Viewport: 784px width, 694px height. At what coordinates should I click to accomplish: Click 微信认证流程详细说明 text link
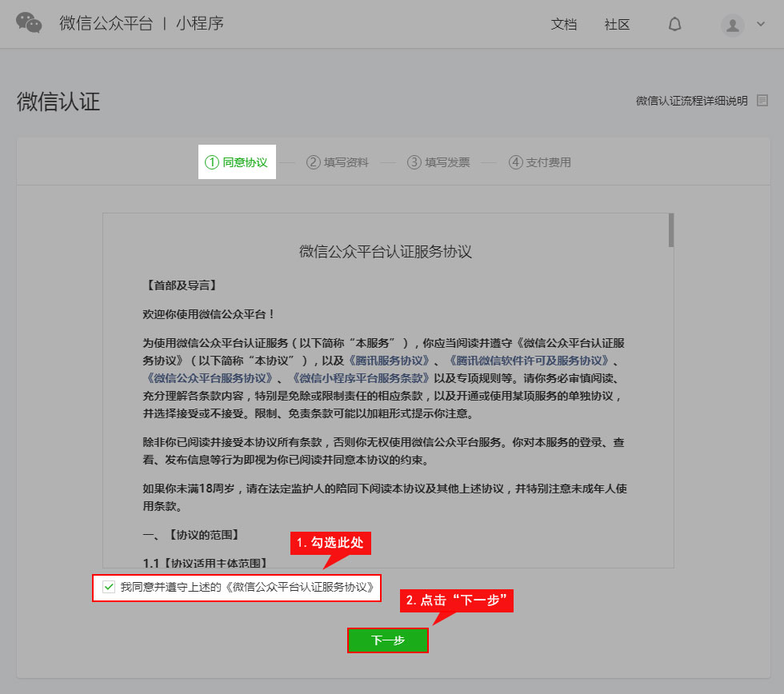[691, 101]
